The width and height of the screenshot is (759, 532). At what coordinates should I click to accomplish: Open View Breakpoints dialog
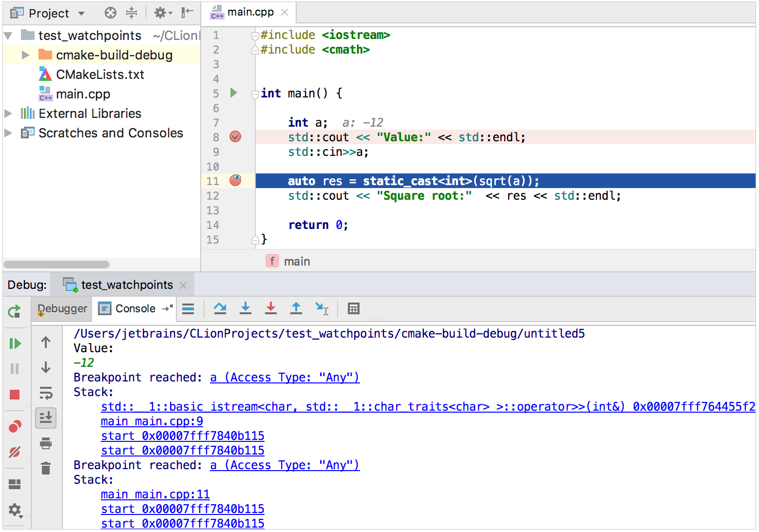pos(15,427)
